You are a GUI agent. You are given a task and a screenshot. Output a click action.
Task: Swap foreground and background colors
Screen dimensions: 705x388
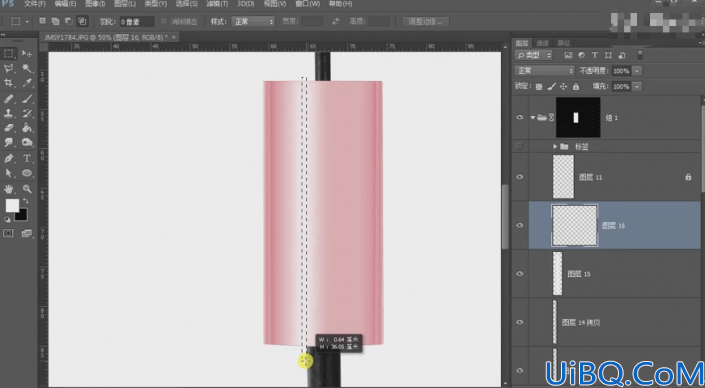[x=26, y=201]
